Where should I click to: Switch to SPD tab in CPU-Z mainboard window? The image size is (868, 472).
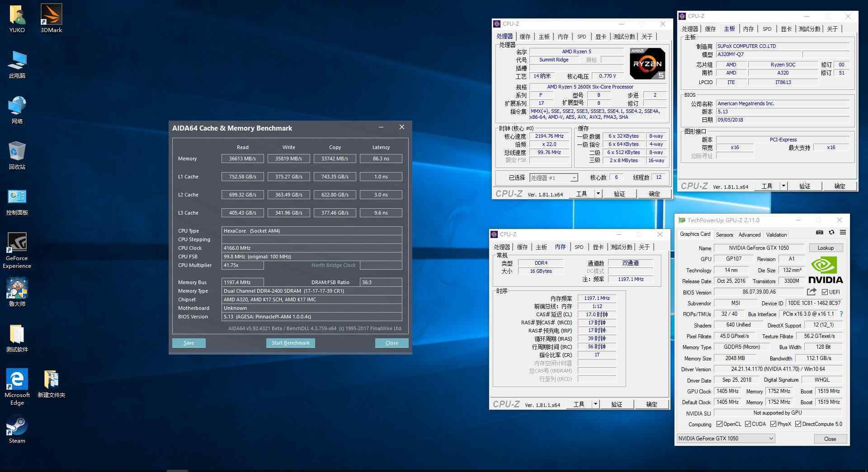pos(767,29)
